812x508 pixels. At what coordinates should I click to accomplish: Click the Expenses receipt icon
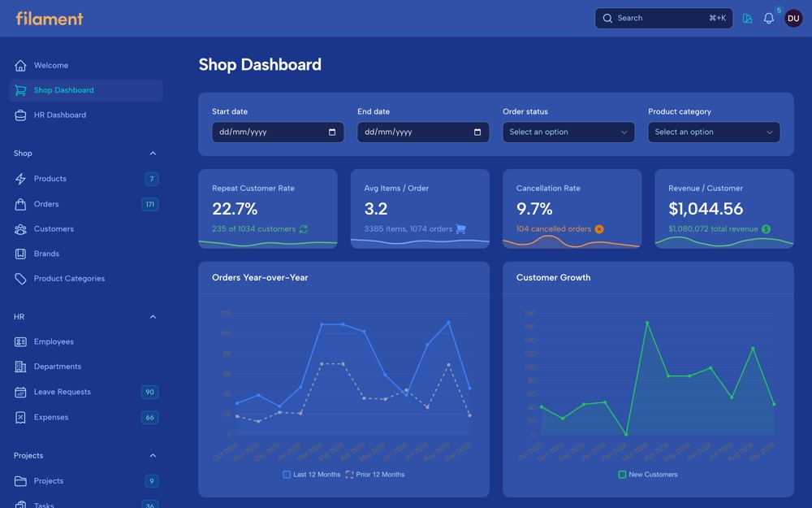point(20,417)
